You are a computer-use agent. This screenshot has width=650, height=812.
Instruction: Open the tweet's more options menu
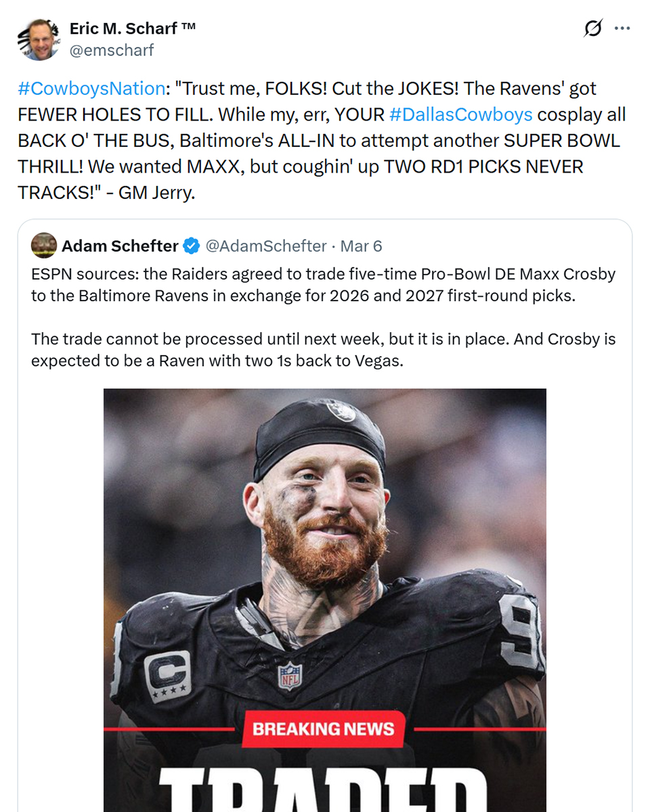[x=622, y=29]
